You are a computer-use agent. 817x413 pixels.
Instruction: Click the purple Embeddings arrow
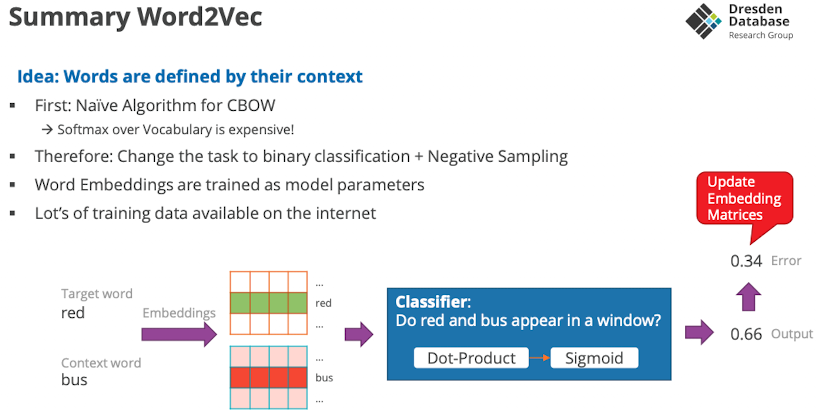coord(180,335)
